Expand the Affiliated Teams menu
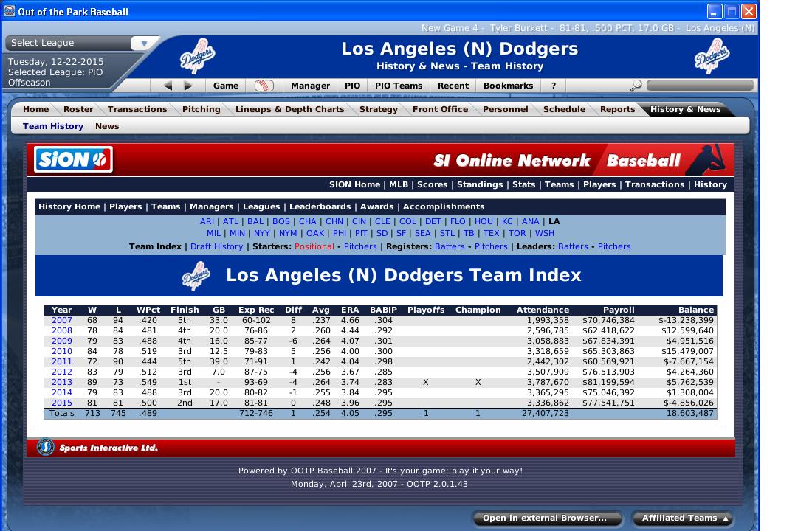The height and width of the screenshot is (531, 812). [x=684, y=518]
